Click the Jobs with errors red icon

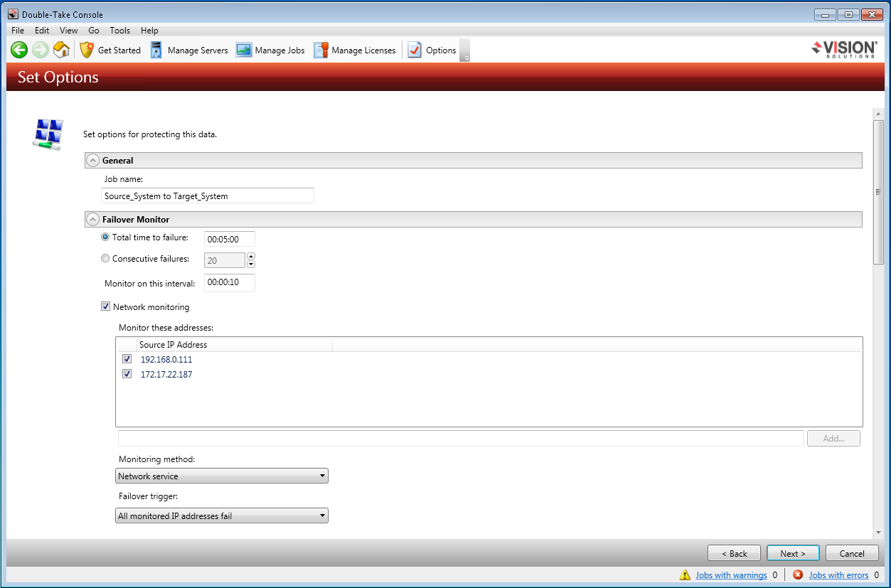(798, 575)
